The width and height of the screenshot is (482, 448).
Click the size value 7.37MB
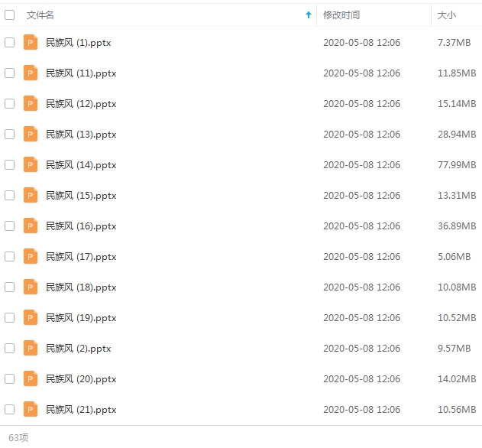[x=454, y=43]
